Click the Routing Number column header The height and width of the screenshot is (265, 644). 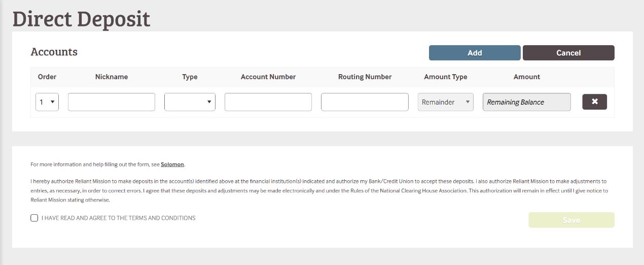click(365, 77)
